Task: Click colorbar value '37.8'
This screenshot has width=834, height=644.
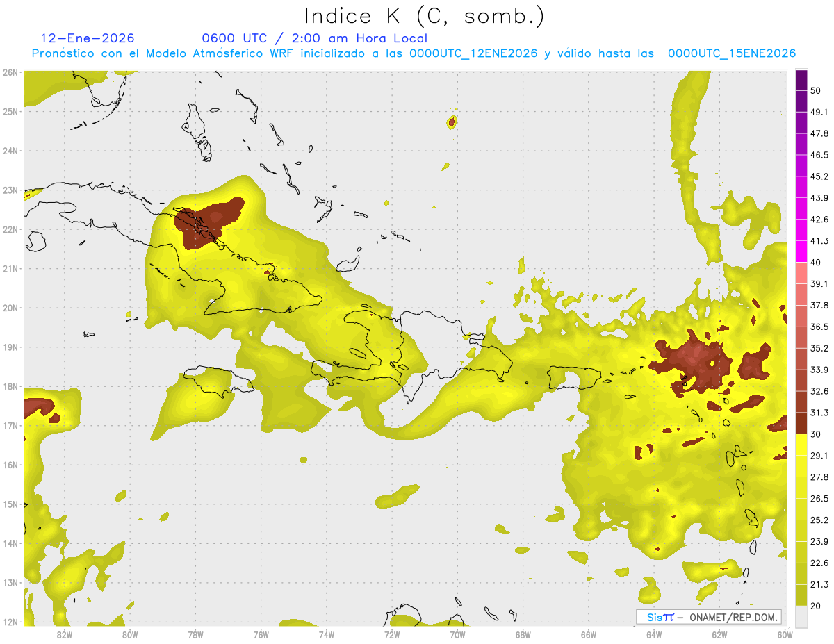Action: pos(819,306)
